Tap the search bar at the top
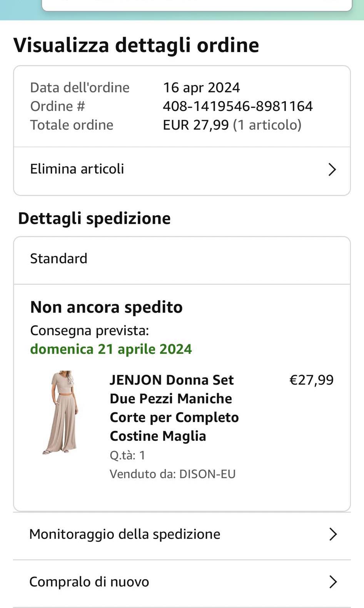 point(196,5)
